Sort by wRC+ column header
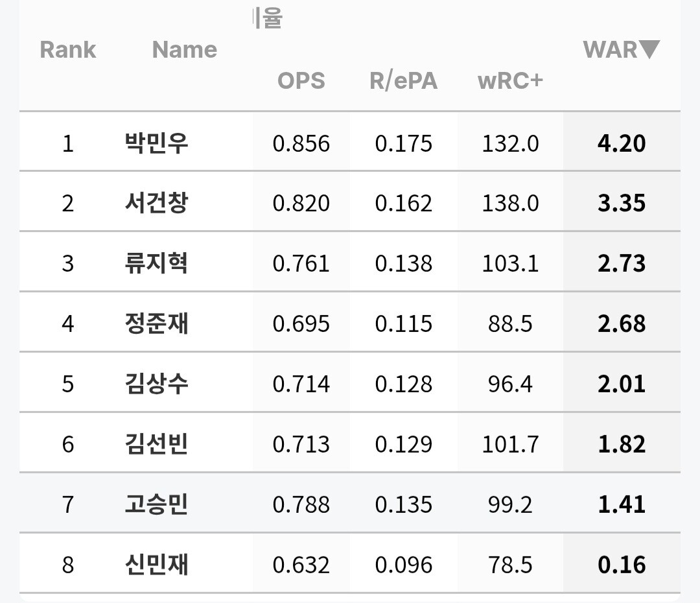The height and width of the screenshot is (603, 700). 510,81
